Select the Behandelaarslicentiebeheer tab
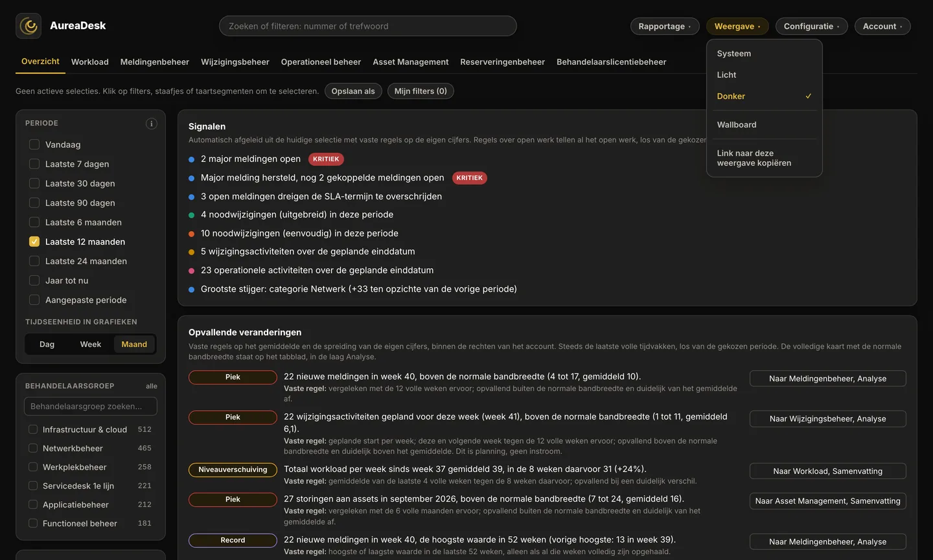Image resolution: width=933 pixels, height=560 pixels. pyautogui.click(x=612, y=62)
